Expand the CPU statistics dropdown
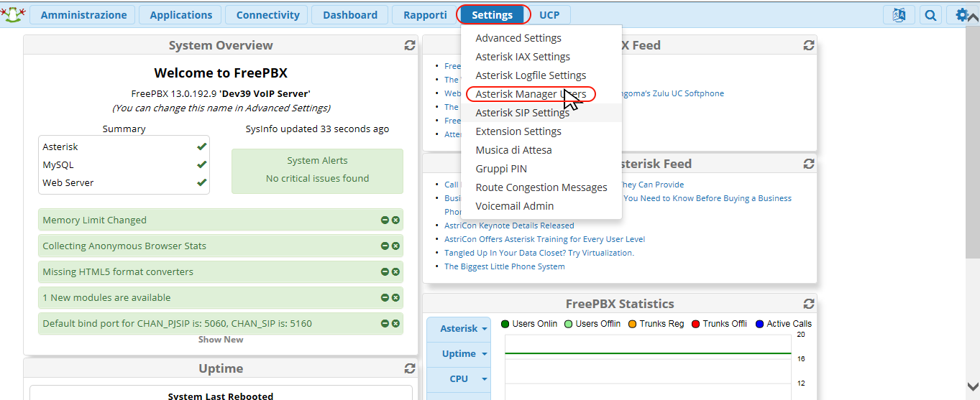The image size is (980, 400). [x=459, y=378]
